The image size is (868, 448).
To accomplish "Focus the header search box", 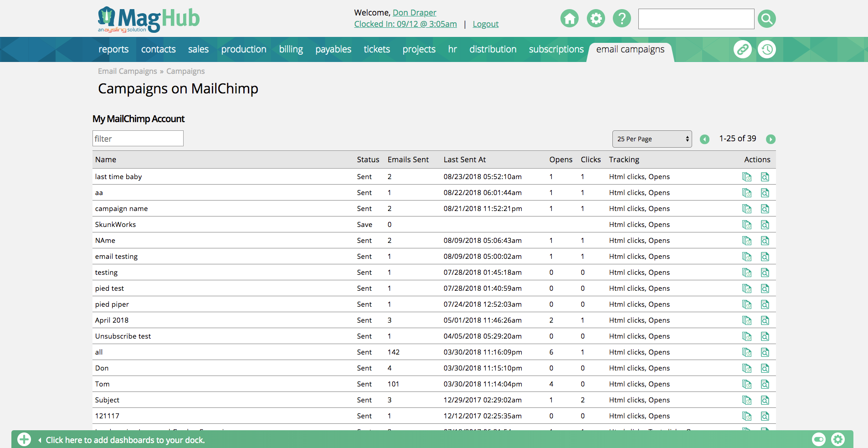I will 696,19.
